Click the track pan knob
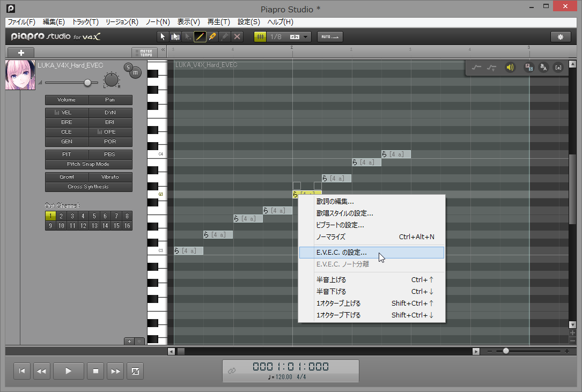 112,80
